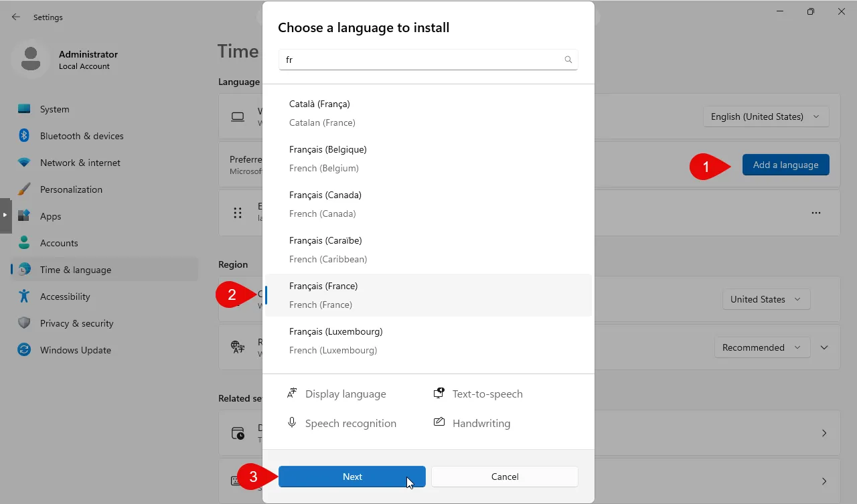Open the System settings page
The height and width of the screenshot is (504, 857).
[x=54, y=109]
